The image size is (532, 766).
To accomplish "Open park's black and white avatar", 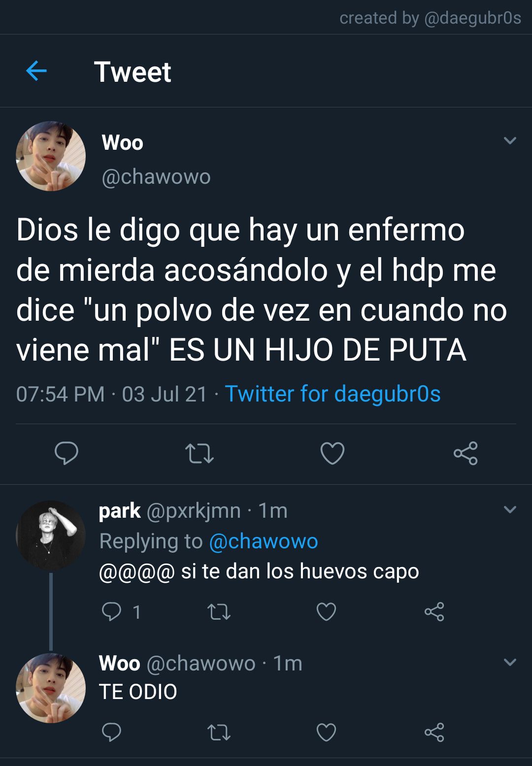I will [51, 535].
